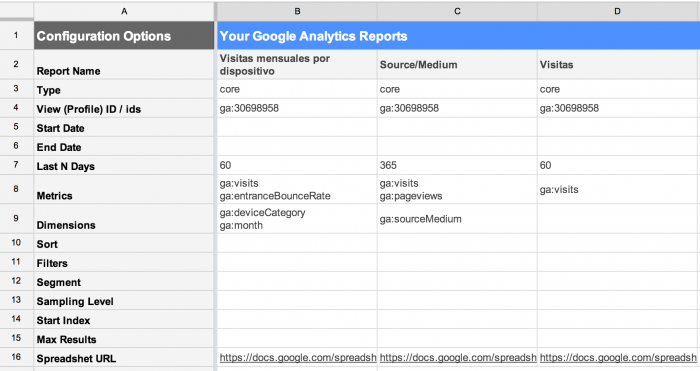
Task: Open the spreadsheet URL link in column B
Action: [298, 358]
